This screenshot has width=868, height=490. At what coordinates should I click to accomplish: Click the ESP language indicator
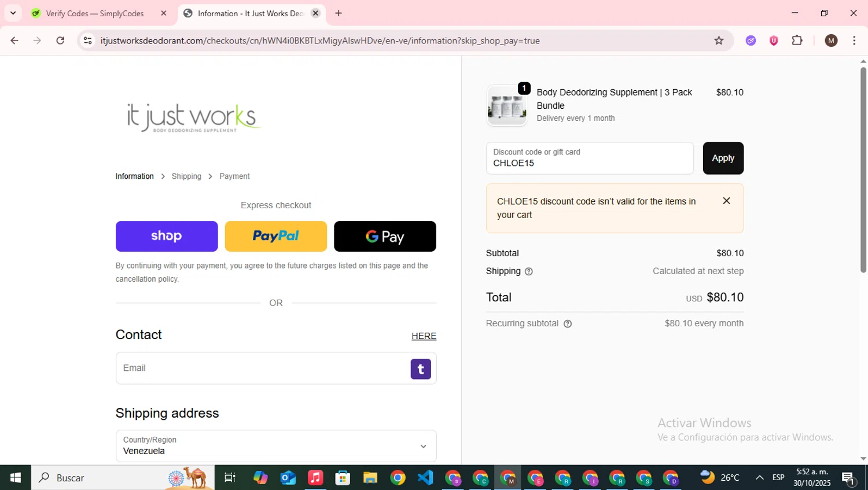point(778,478)
